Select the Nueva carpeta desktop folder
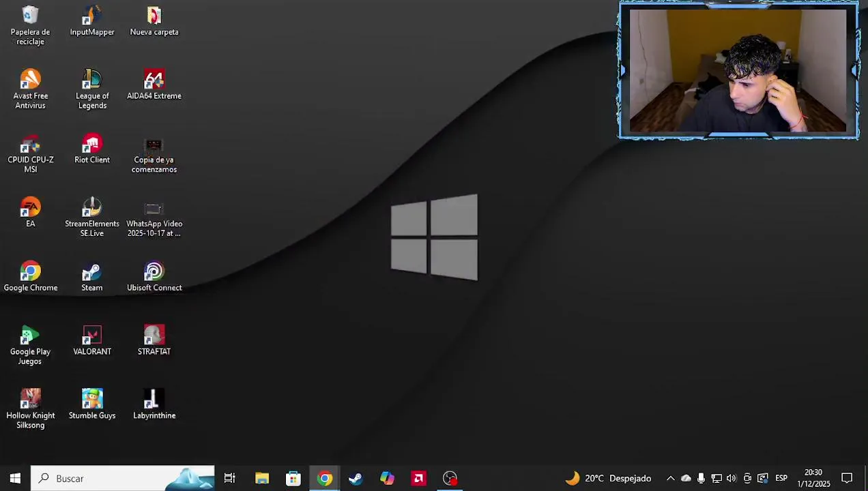Viewport: 868px width, 491px height. click(154, 21)
